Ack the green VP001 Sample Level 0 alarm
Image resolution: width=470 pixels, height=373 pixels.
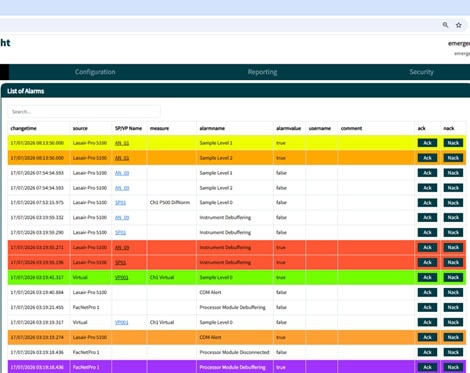(x=427, y=277)
